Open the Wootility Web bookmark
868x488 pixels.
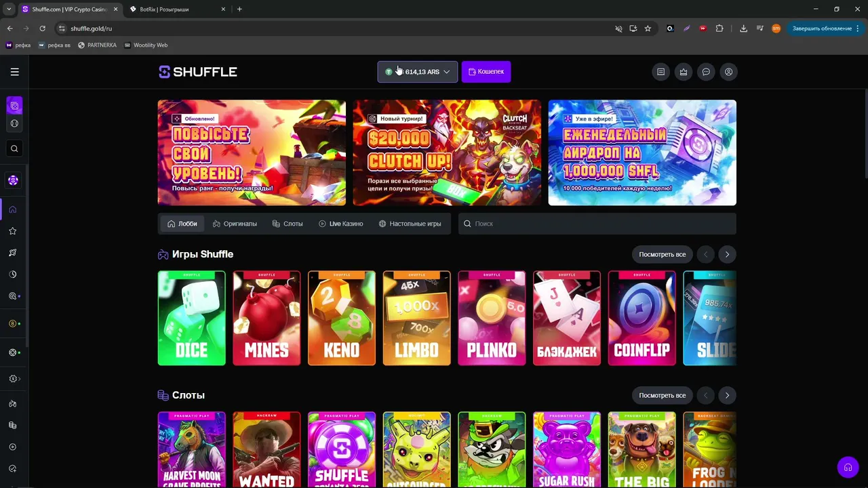pyautogui.click(x=145, y=45)
